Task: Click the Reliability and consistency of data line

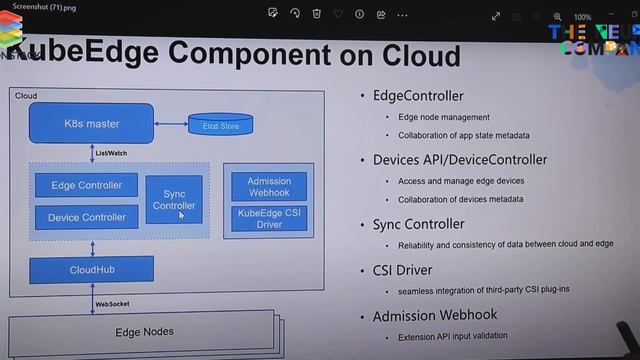Action: (x=506, y=244)
